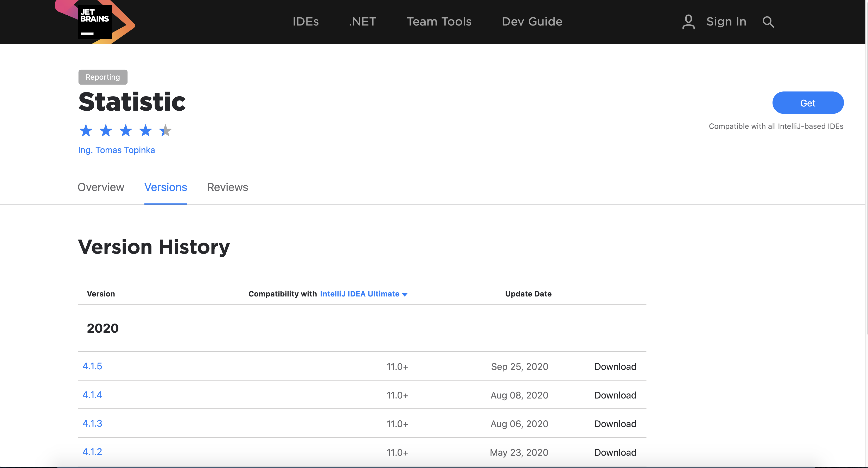Image resolution: width=868 pixels, height=468 pixels.
Task: Download version 4.1.5
Action: (615, 366)
